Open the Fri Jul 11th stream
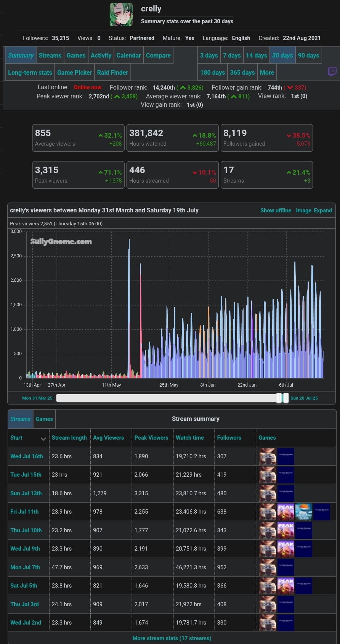 24,512
